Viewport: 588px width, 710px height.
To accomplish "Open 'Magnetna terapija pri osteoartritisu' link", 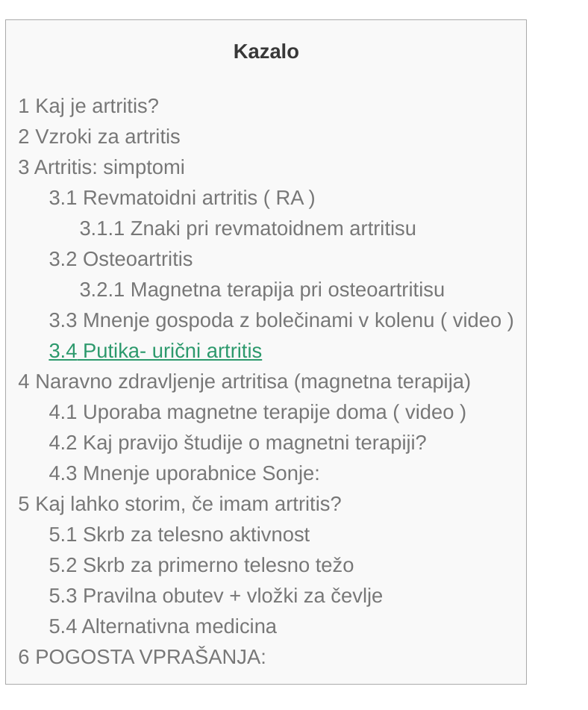I will [262, 290].
